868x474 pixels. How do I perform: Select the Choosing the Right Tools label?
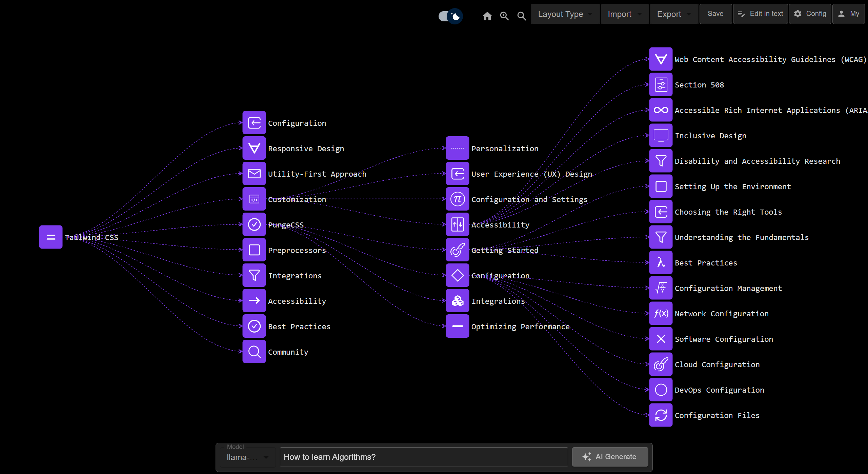(x=728, y=212)
